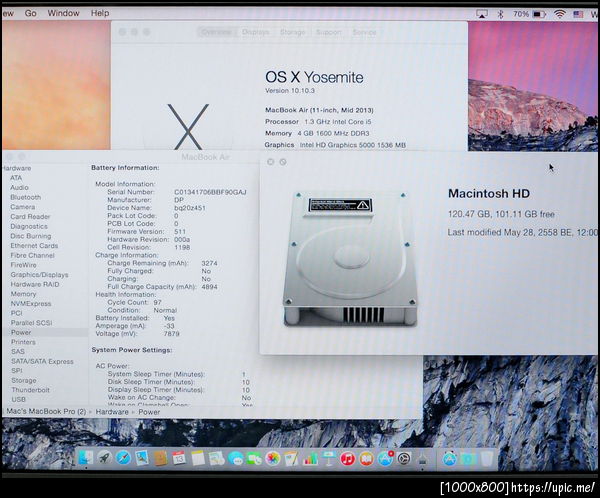Image resolution: width=600 pixels, height=498 pixels.
Task: Select Thunderbolt in the sidebar
Action: (31, 390)
